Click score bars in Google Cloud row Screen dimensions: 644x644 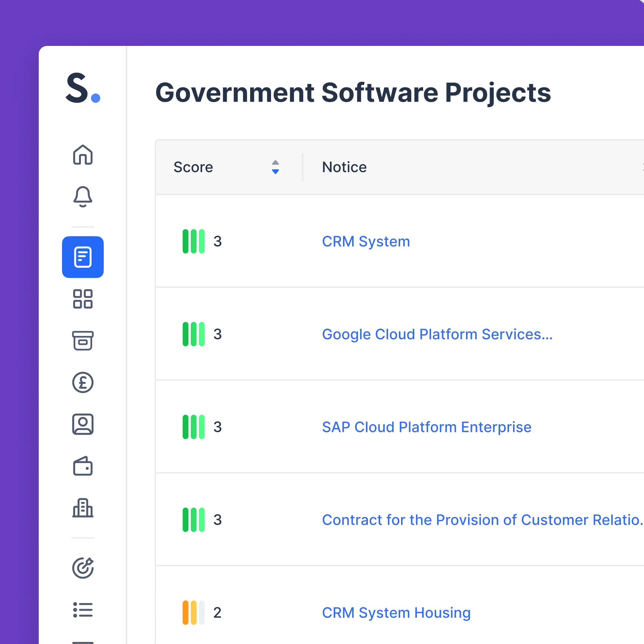[x=193, y=334]
